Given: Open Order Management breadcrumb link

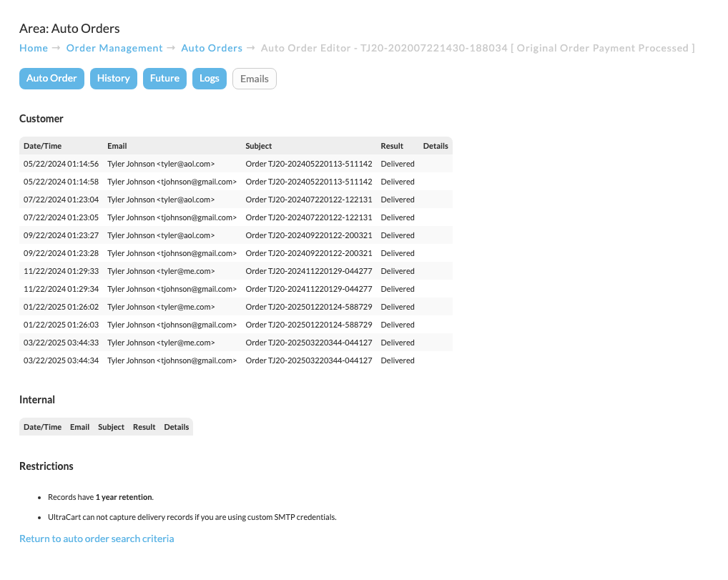Looking at the screenshot, I should pyautogui.click(x=114, y=48).
